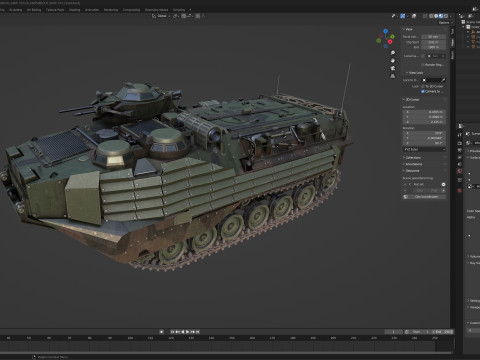This screenshot has width=480, height=360.
Task: Select material preview shading mode
Action: point(441,16)
